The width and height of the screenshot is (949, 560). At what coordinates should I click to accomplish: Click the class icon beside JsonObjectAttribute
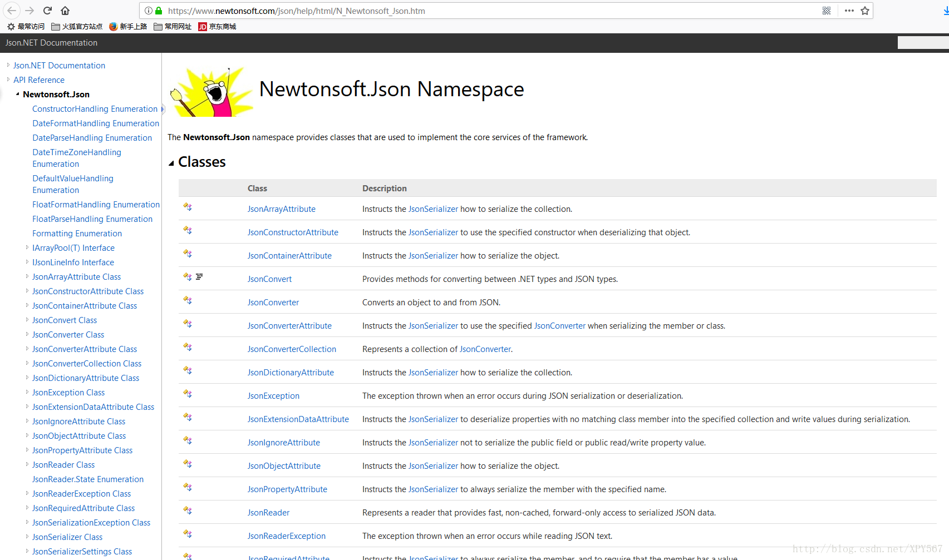[188, 464]
